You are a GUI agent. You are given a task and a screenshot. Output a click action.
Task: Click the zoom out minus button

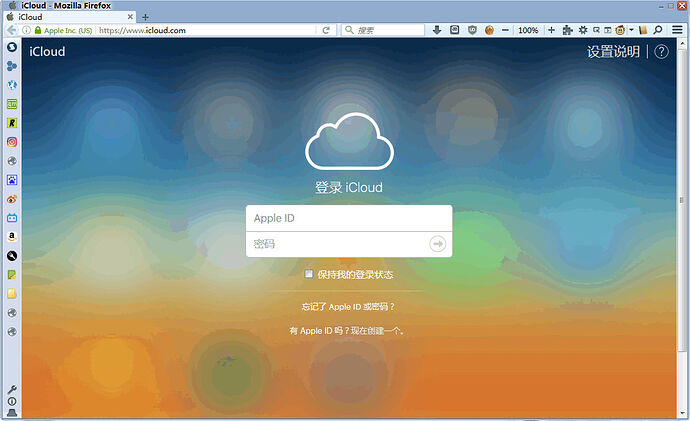pyautogui.click(x=504, y=31)
